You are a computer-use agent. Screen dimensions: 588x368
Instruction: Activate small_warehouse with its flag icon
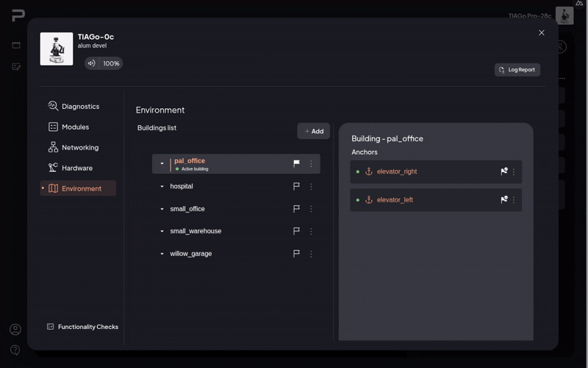pos(296,231)
